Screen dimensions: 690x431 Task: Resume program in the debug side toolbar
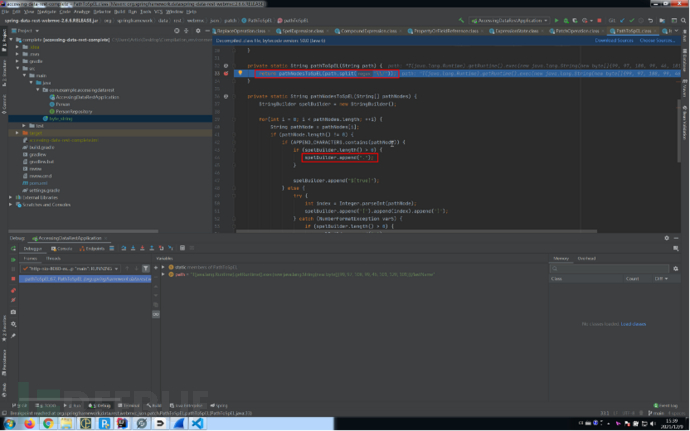(13, 260)
